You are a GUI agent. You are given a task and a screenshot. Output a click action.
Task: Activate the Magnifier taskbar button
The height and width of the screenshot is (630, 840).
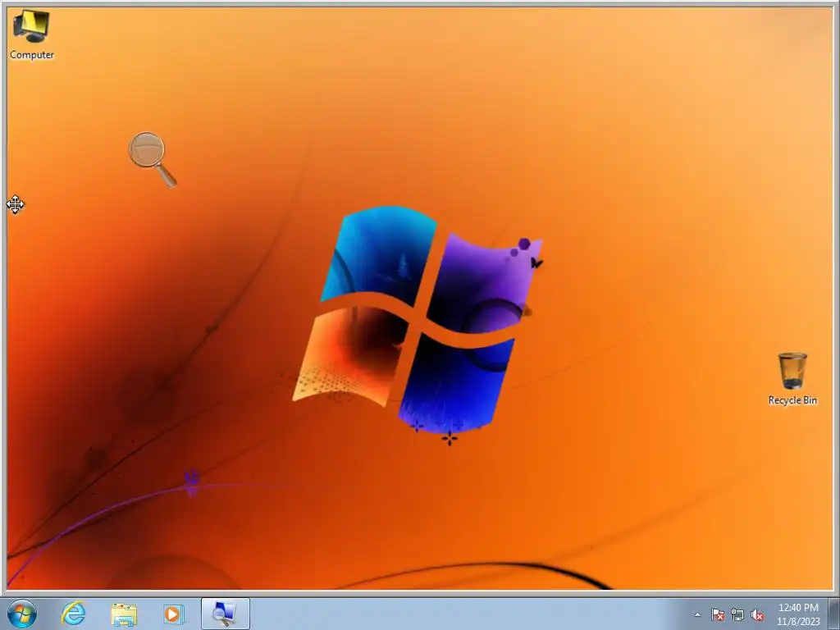pos(226,614)
